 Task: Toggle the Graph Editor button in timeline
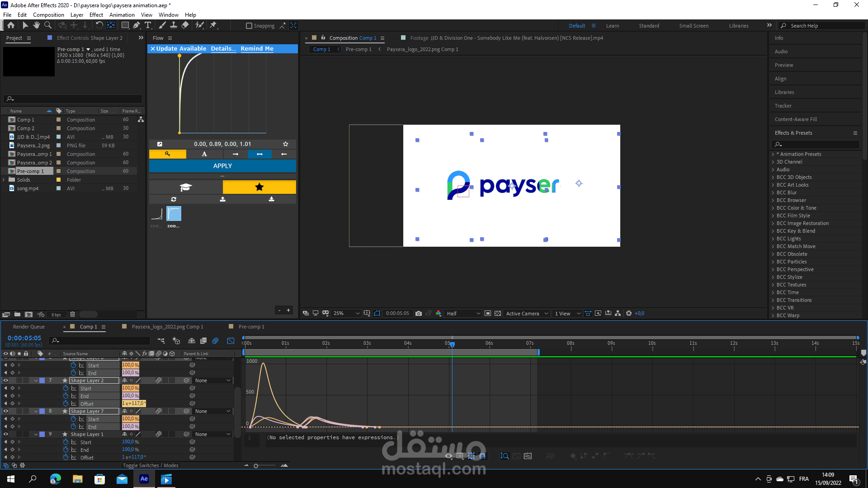(x=231, y=341)
